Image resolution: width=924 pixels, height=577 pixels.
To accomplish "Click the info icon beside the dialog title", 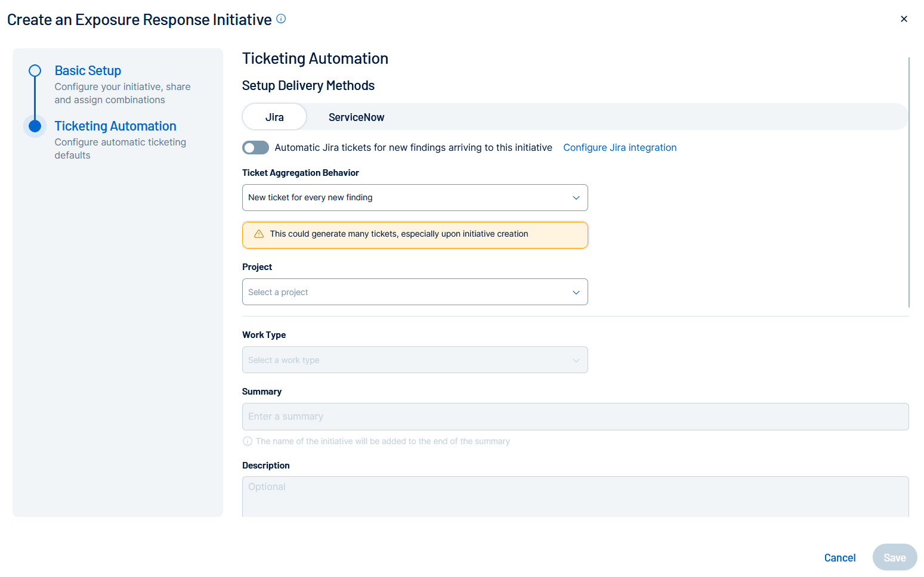I will pyautogui.click(x=281, y=19).
